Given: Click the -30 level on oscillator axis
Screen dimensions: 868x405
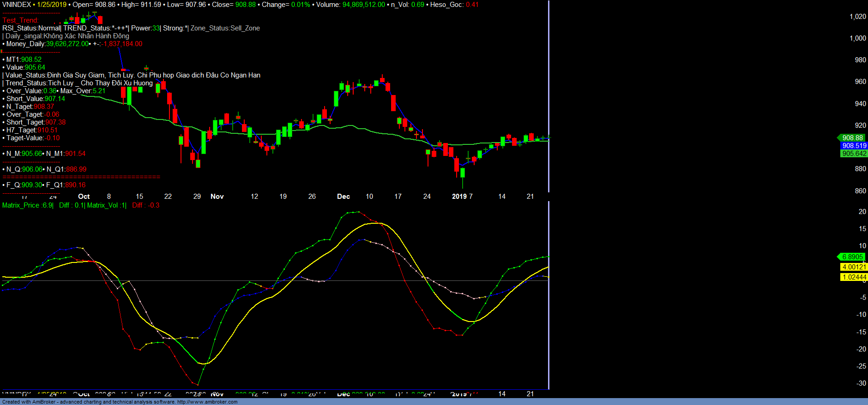Looking at the screenshot, I should (x=861, y=383).
